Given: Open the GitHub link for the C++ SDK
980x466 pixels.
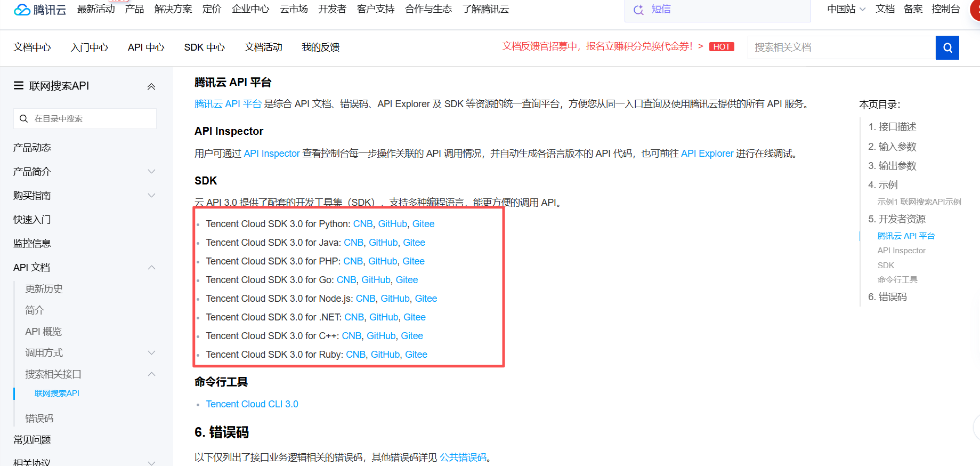Looking at the screenshot, I should pyautogui.click(x=381, y=336).
